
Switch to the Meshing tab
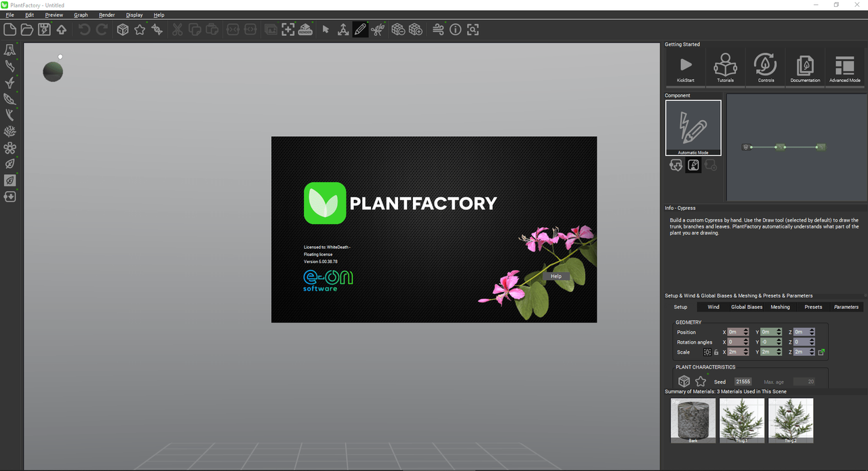780,307
